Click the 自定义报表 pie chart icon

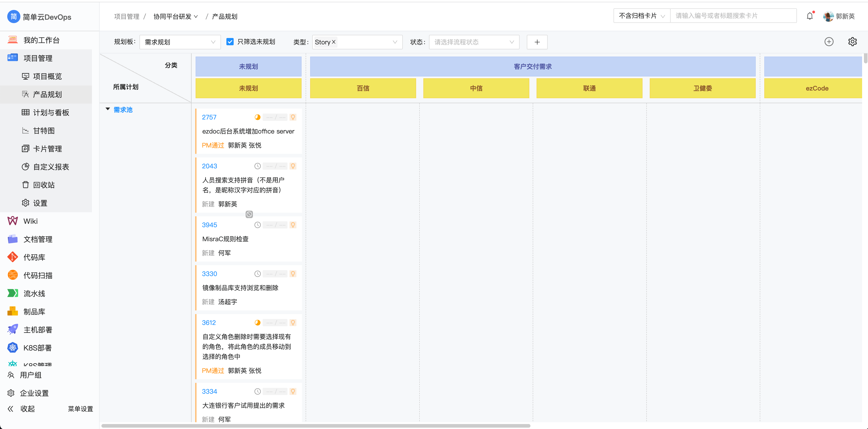click(26, 167)
